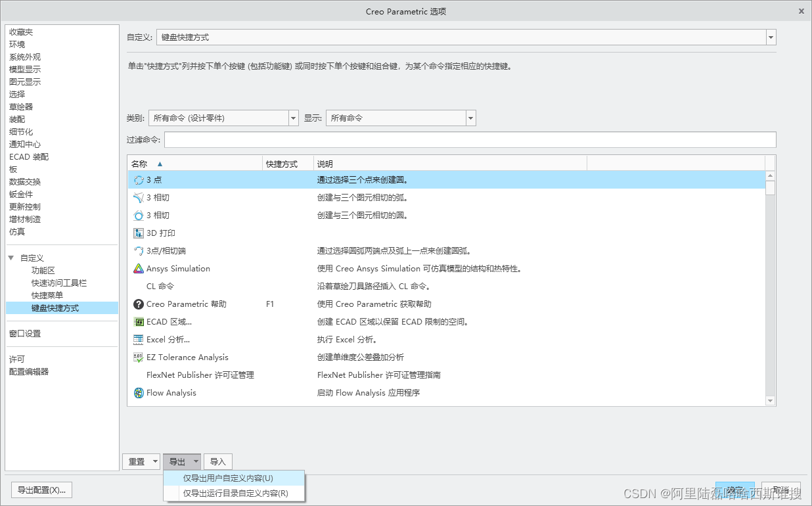The width and height of the screenshot is (812, 506).
Task: Click the Excel 分析 icon
Action: [139, 340]
